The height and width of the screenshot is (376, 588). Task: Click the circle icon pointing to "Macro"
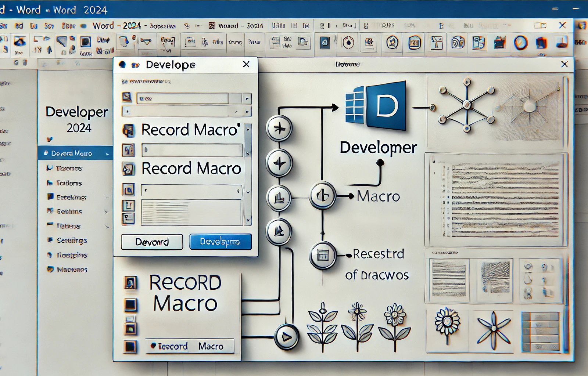(322, 195)
